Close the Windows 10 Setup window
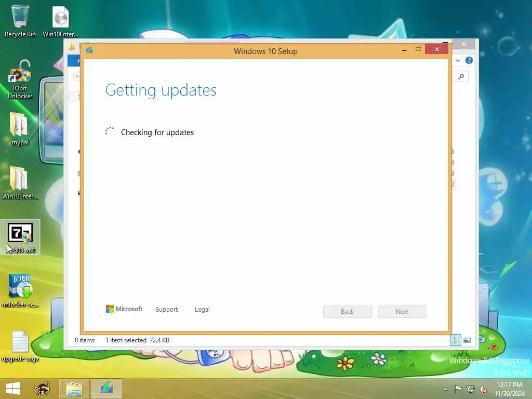 (x=436, y=49)
